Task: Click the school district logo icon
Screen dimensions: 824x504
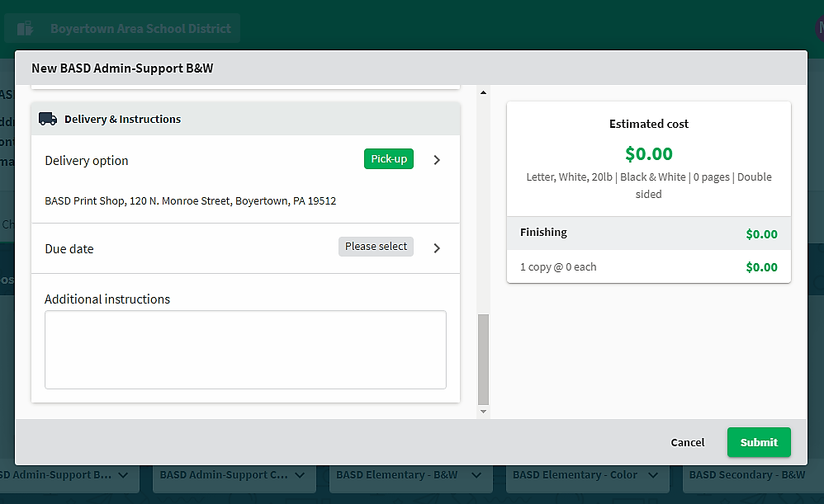Action: (x=25, y=29)
